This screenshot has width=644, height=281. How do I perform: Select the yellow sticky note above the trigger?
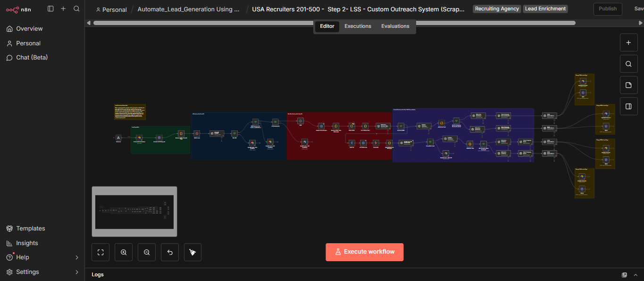click(x=130, y=112)
